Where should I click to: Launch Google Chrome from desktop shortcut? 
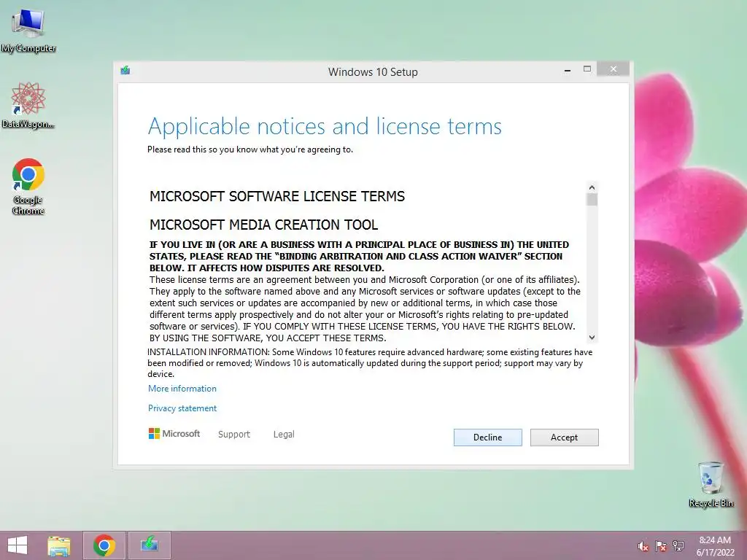28,186
